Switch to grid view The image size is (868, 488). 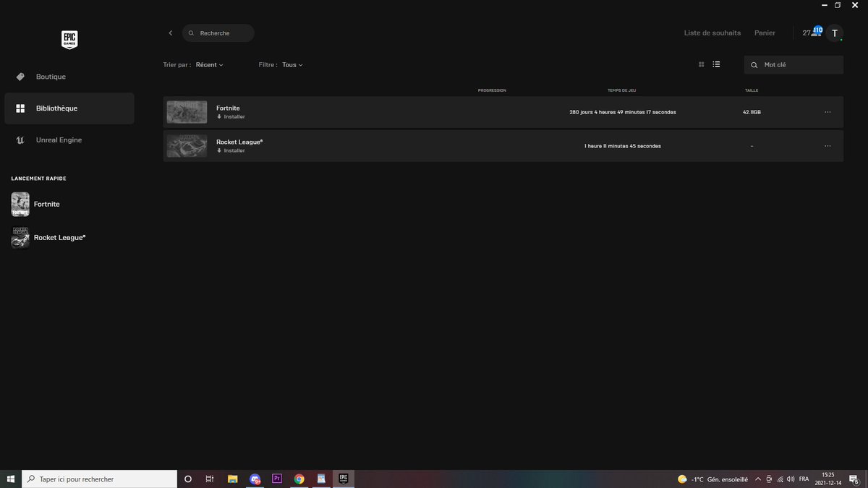point(701,64)
